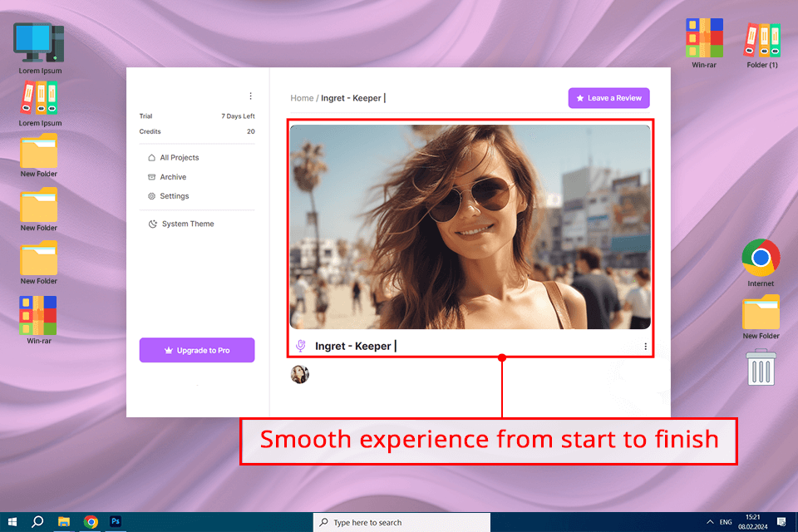Go to Home breadcrumb link
The width and height of the screenshot is (798, 532).
point(302,98)
